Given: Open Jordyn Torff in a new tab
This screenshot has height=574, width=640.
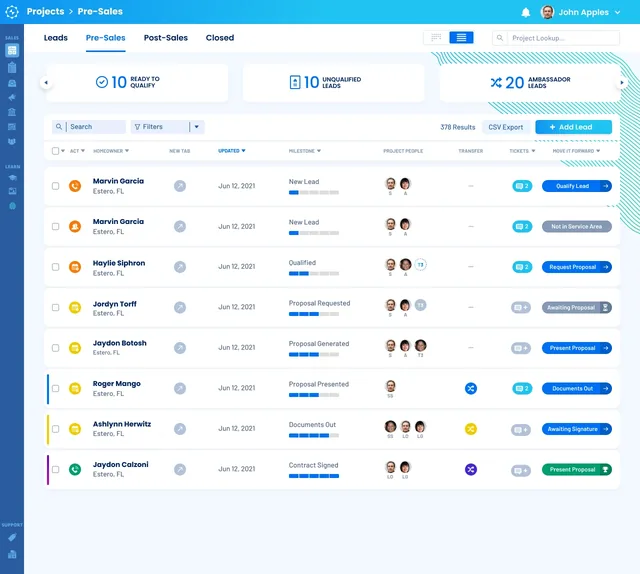Looking at the screenshot, I should pyautogui.click(x=180, y=307).
